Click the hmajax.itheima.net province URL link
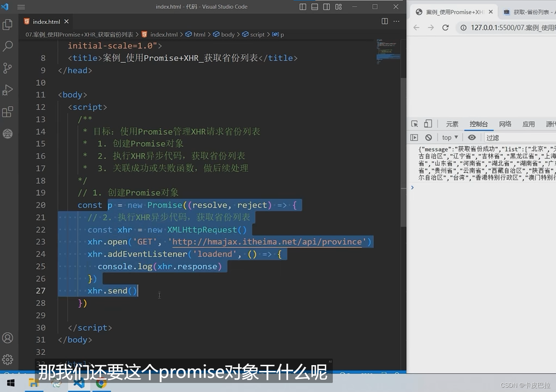The image size is (556, 392). [x=267, y=242]
